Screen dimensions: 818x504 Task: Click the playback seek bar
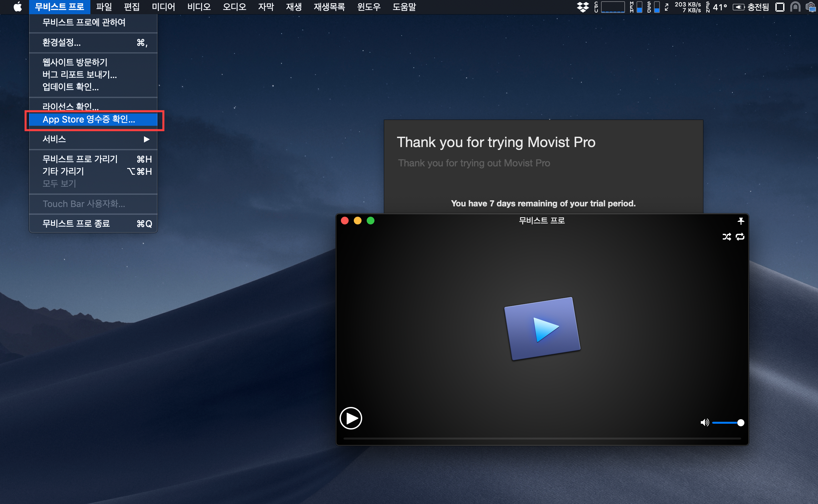542,439
